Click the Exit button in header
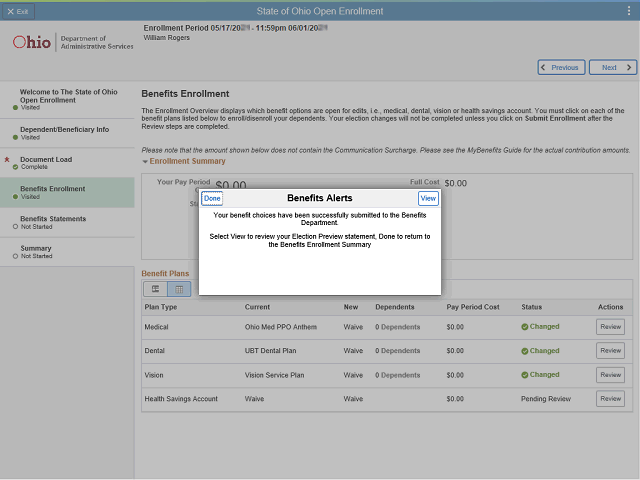The width and height of the screenshot is (640, 480). [x=18, y=11]
